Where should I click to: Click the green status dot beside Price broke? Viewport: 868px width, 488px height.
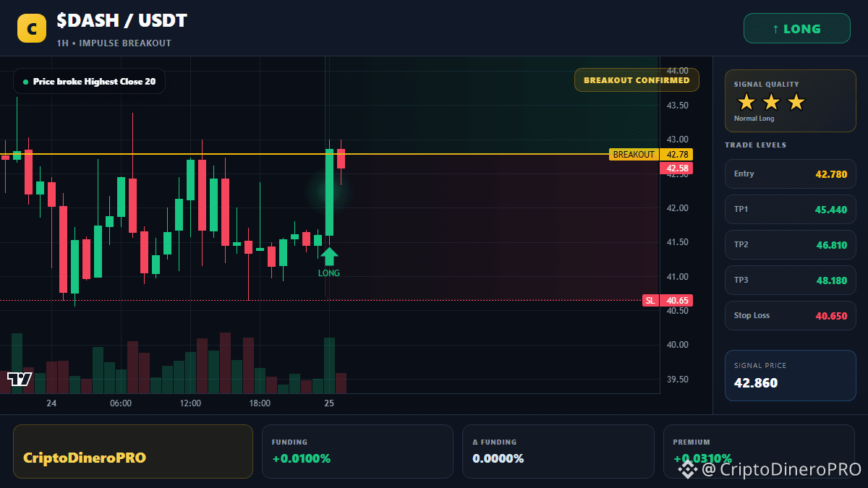pyautogui.click(x=26, y=82)
